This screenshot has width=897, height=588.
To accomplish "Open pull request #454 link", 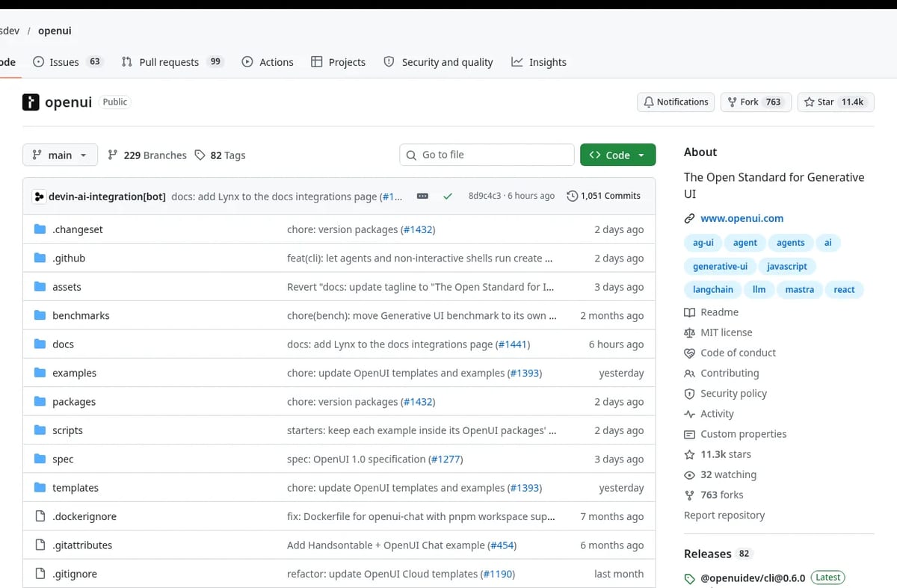I will click(x=502, y=545).
